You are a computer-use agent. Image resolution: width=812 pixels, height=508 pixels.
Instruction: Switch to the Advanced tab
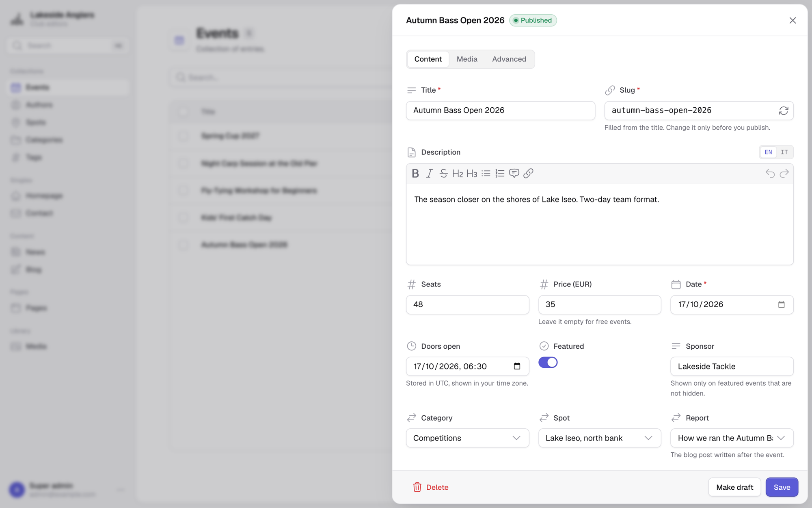pyautogui.click(x=509, y=59)
